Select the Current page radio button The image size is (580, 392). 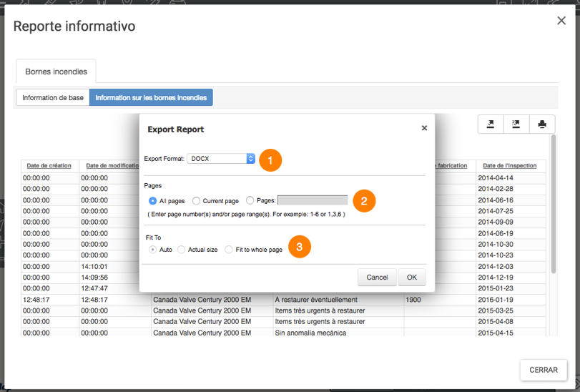196,201
